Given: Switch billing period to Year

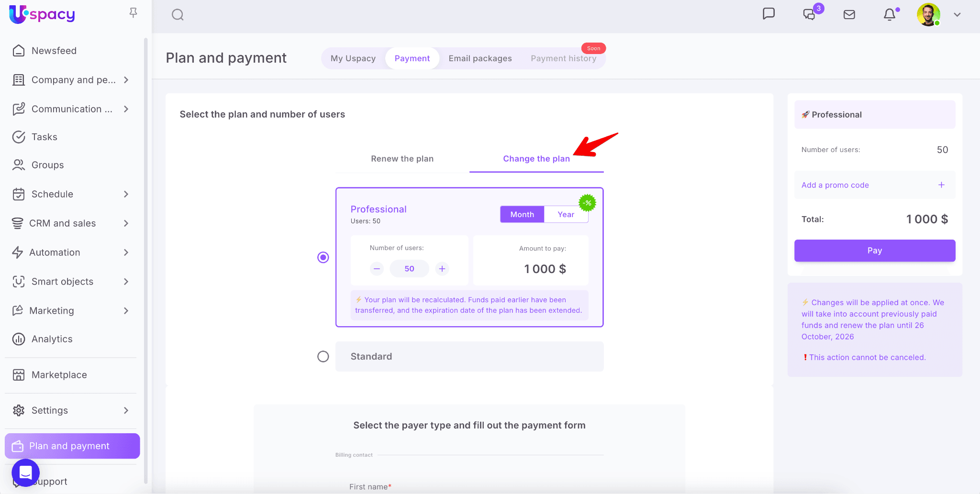Looking at the screenshot, I should 566,215.
